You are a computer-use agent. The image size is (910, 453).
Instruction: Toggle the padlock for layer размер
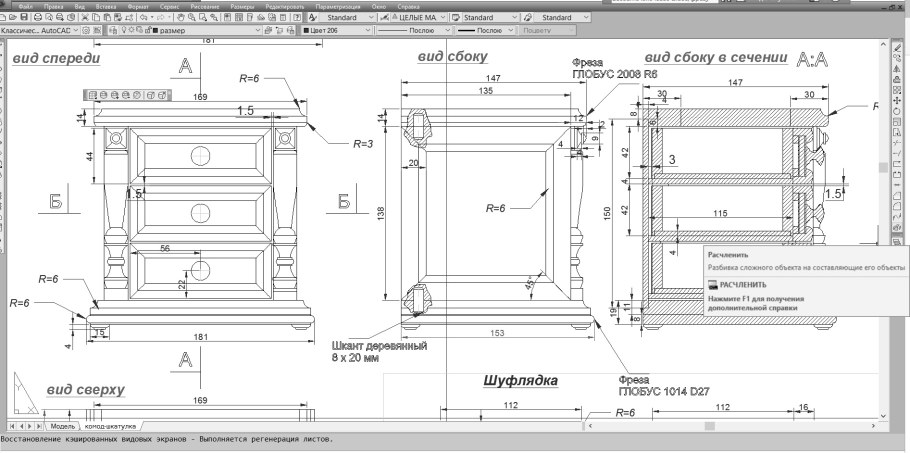pyautogui.click(x=147, y=32)
